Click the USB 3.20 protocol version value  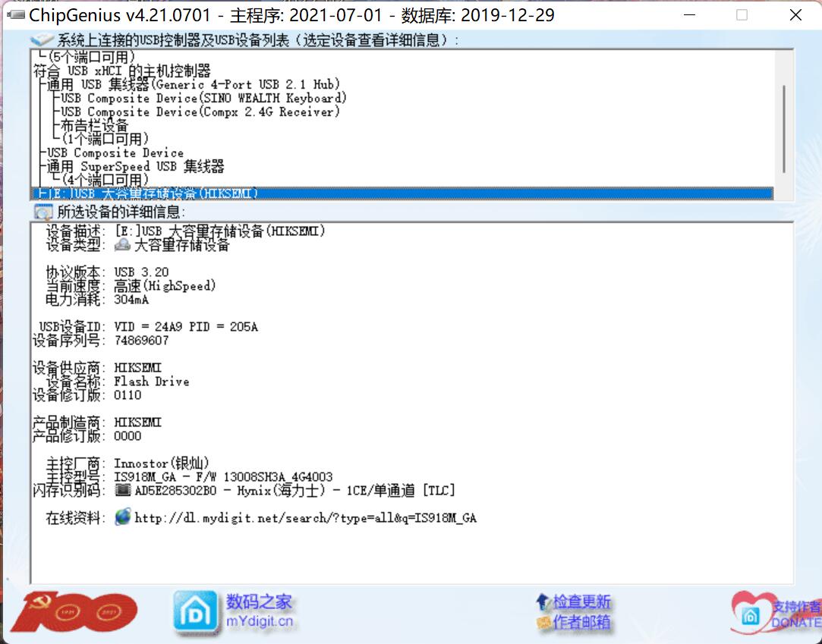[x=141, y=272]
